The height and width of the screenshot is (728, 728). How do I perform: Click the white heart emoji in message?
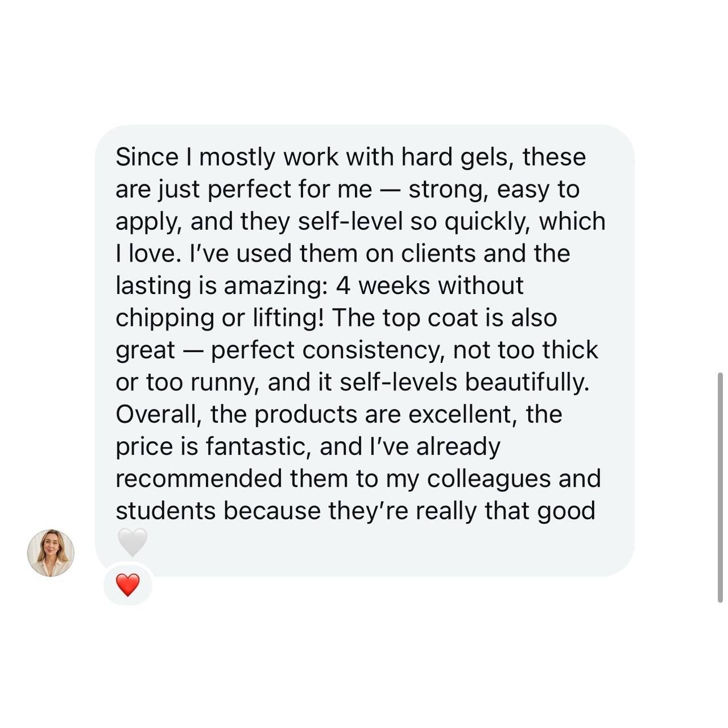[x=132, y=542]
